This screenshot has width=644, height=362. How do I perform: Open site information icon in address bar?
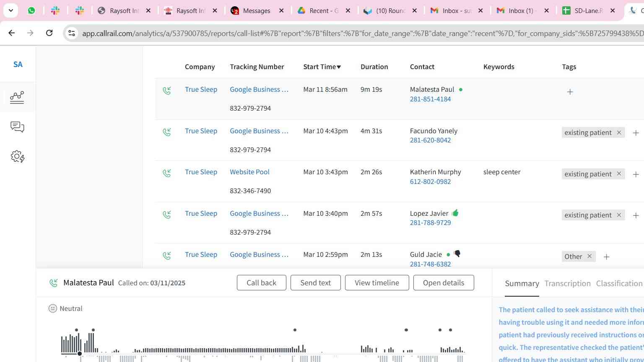[72, 33]
